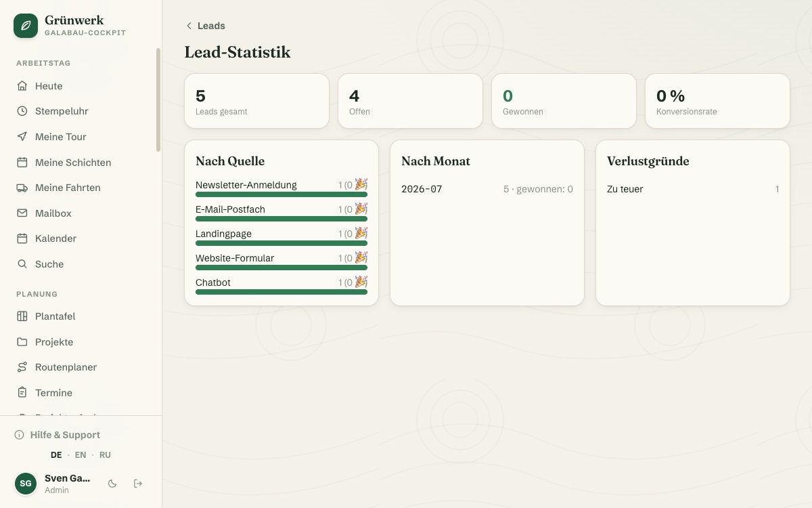
Task: Click the Routenplaner route icon
Action: click(x=22, y=367)
